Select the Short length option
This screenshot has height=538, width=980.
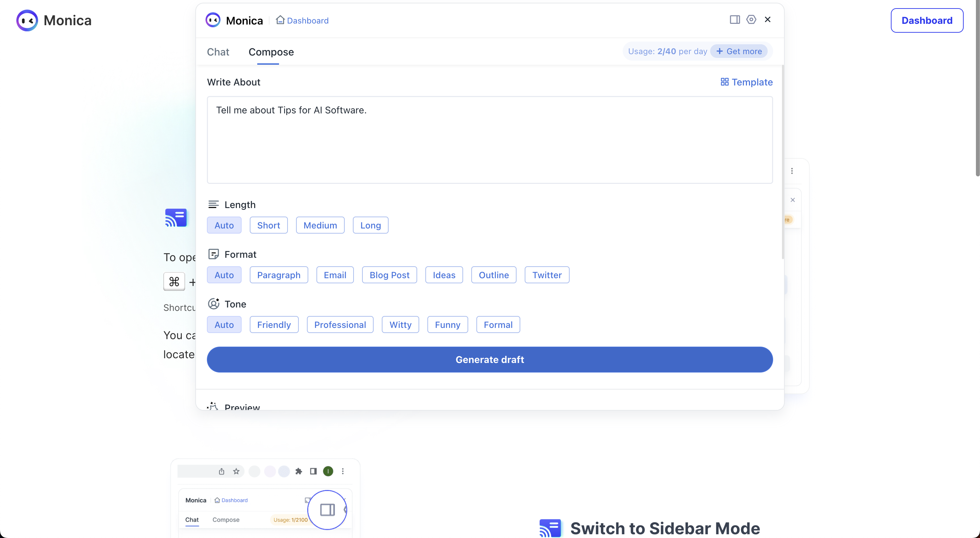pos(268,225)
